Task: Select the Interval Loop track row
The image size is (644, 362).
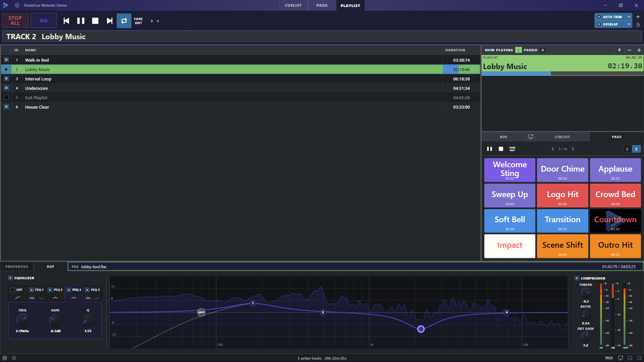Action: (240, 79)
